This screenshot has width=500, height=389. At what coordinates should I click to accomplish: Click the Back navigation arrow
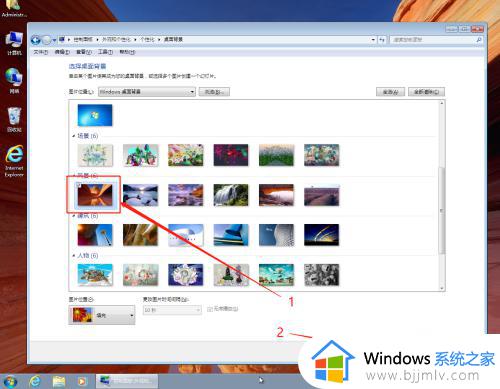coord(35,40)
